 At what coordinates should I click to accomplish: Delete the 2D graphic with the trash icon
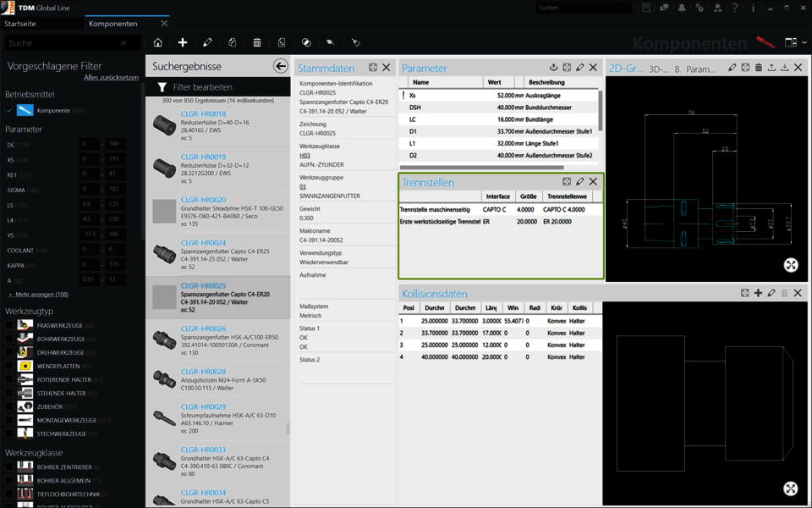click(x=759, y=68)
